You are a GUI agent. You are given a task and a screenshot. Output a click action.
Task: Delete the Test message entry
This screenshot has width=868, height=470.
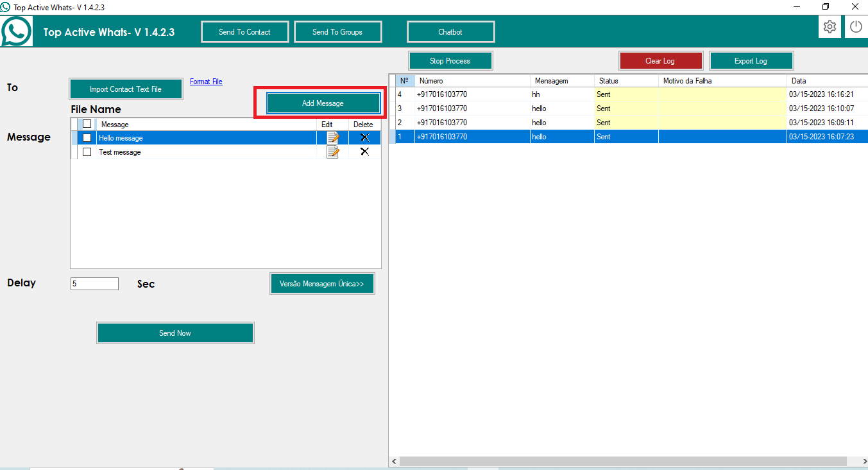[364, 152]
